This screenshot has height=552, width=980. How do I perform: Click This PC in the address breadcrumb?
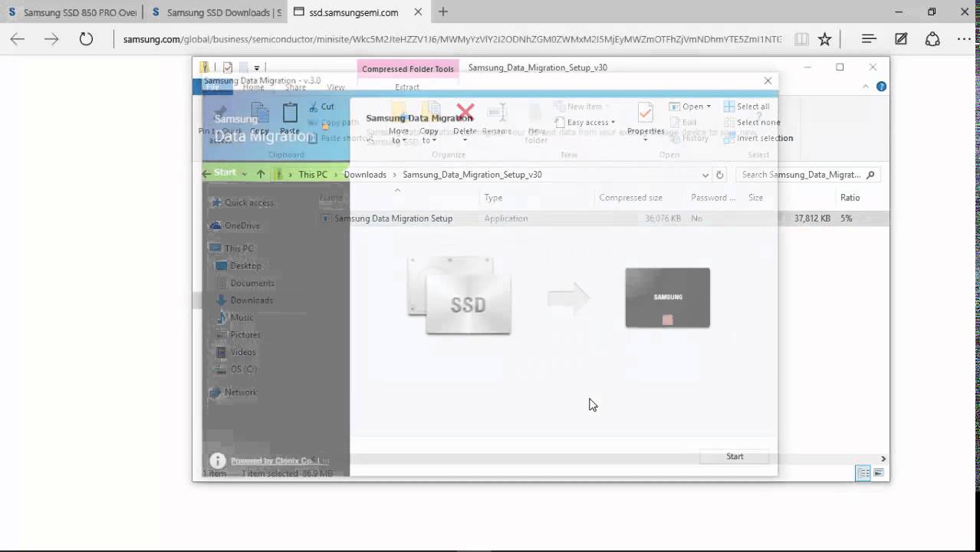[x=313, y=174]
